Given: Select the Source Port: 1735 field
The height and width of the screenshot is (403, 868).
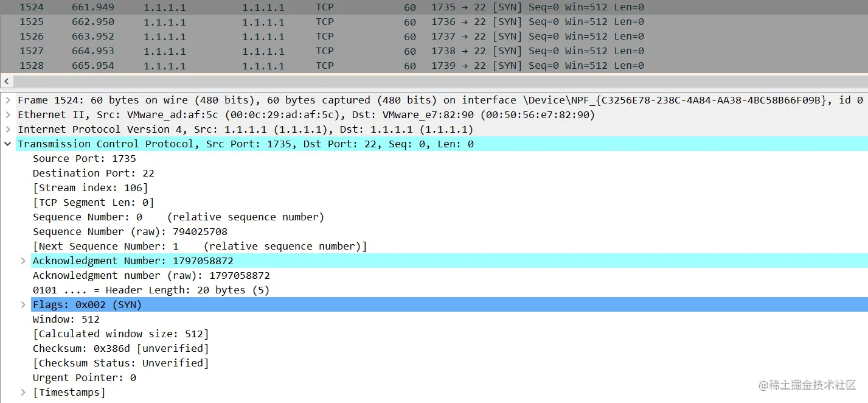Looking at the screenshot, I should (x=85, y=159).
